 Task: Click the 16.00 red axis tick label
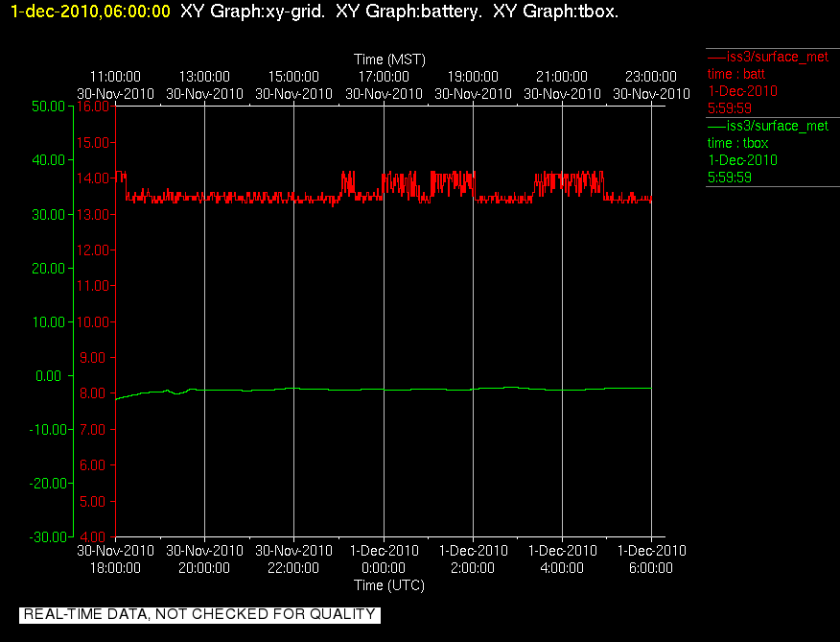coord(93,107)
